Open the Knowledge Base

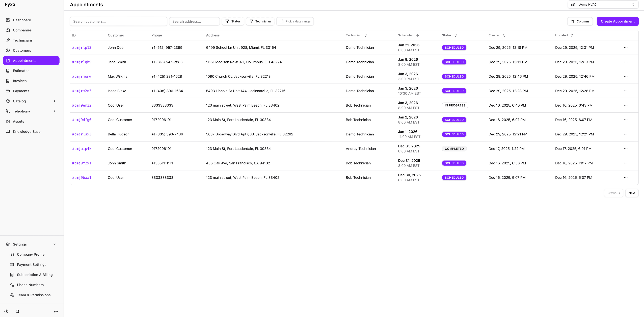[26, 131]
